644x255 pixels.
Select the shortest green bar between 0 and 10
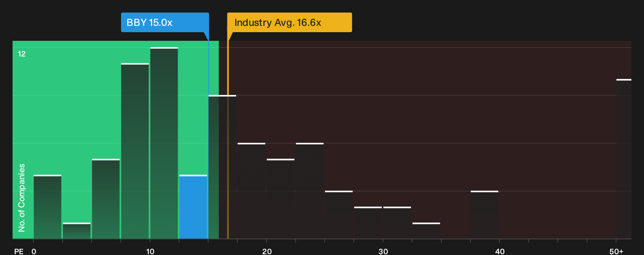77,231
